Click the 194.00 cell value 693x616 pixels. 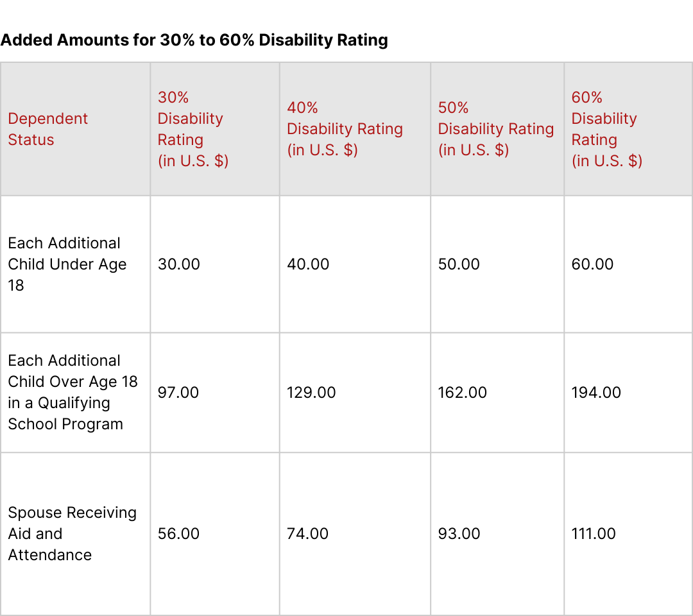[x=596, y=393]
